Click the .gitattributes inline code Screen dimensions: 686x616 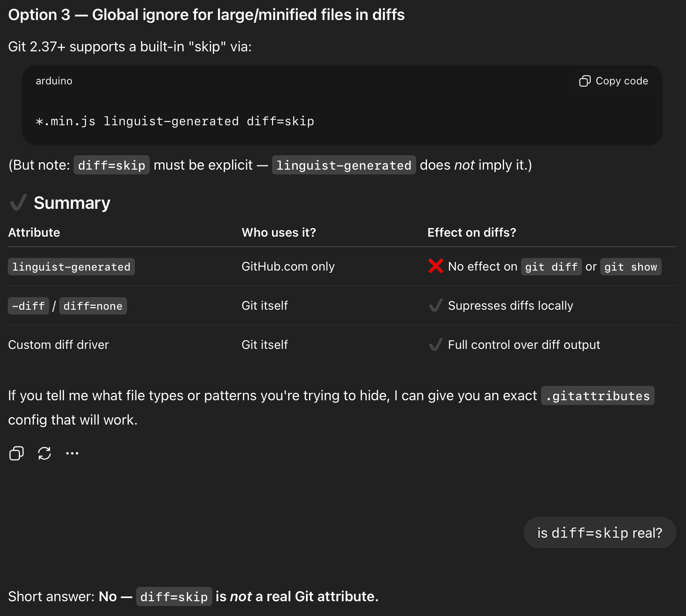pyautogui.click(x=597, y=396)
